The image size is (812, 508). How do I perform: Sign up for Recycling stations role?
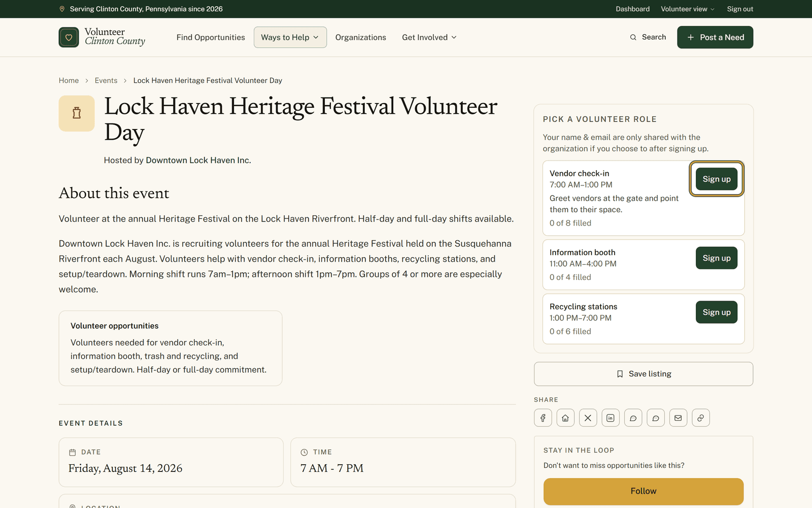pyautogui.click(x=717, y=312)
